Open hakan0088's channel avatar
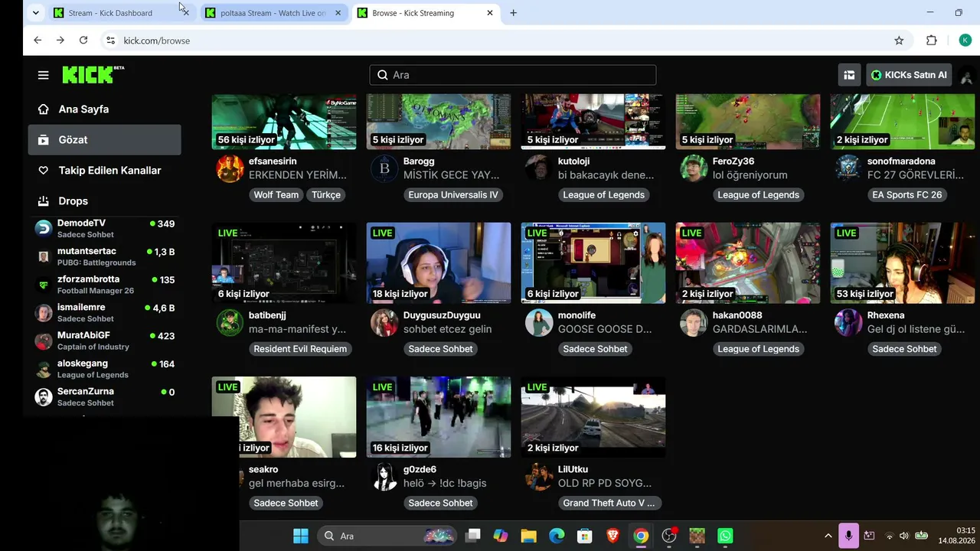 (x=694, y=322)
